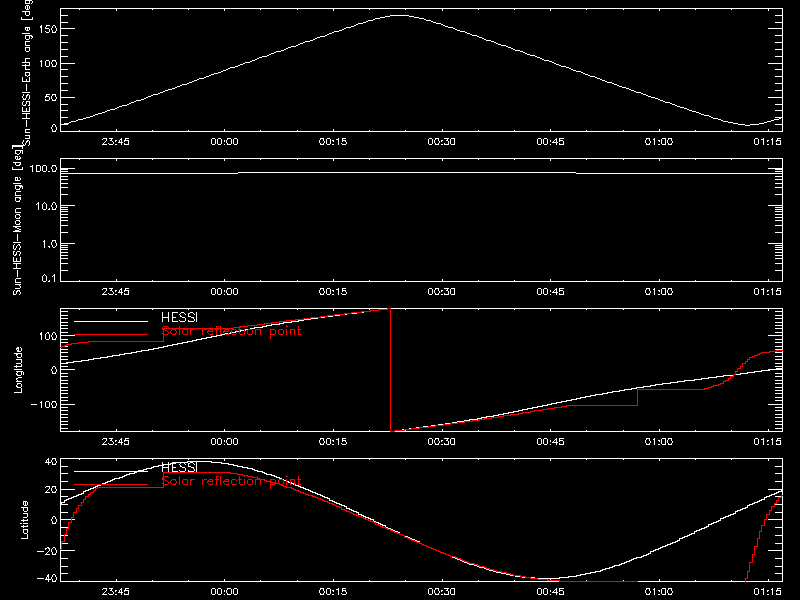Click 23:45 time label under Earth angle plot
800x600 pixels.
(x=116, y=142)
